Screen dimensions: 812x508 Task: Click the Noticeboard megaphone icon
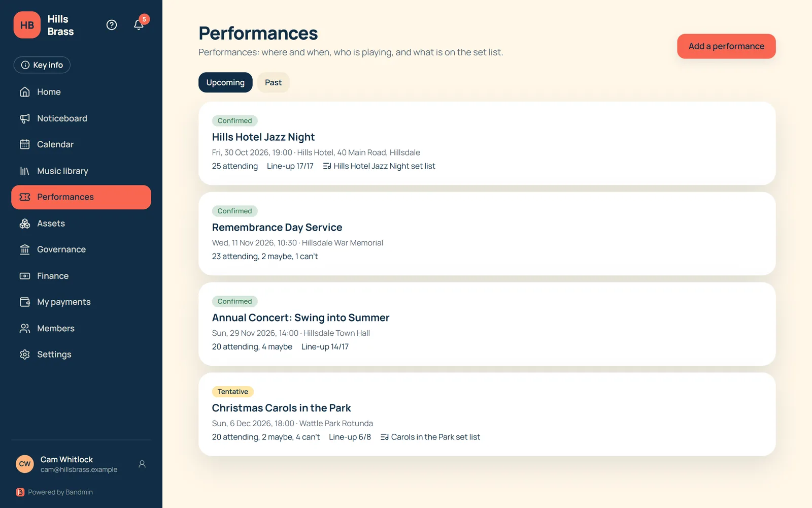pos(25,118)
